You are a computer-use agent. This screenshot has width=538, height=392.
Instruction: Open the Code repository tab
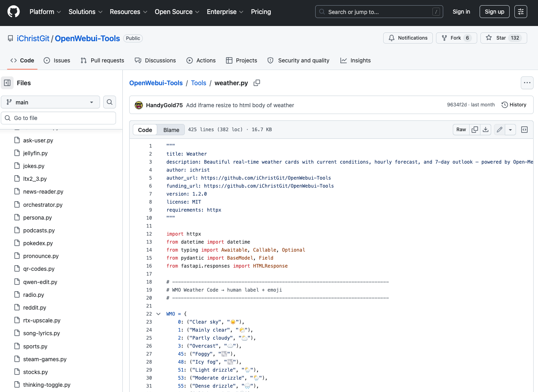22,60
